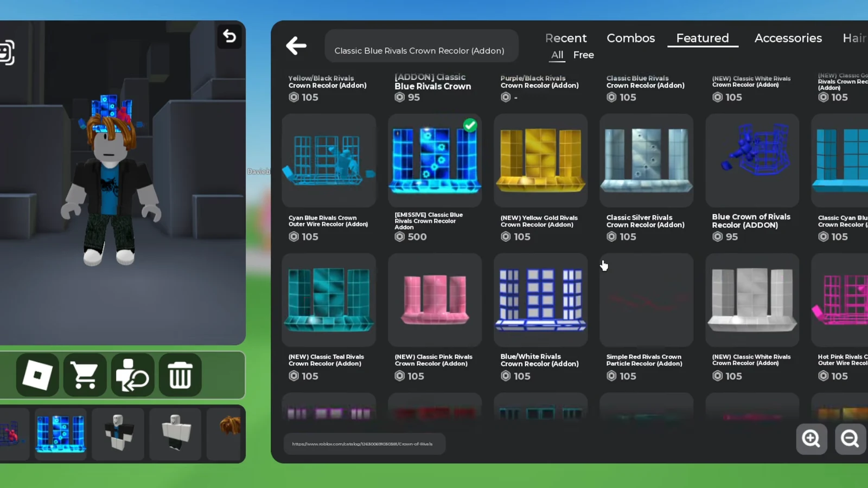The width and height of the screenshot is (868, 488).
Task: Open the Hair tab
Action: pyautogui.click(x=854, y=38)
